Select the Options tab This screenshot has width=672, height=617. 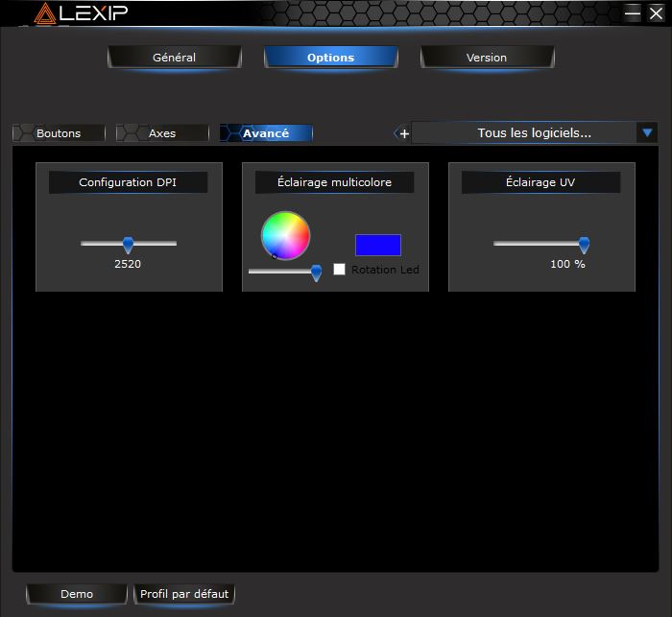coord(330,58)
